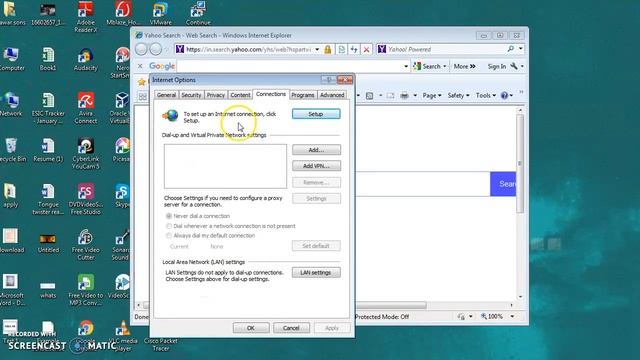The image size is (640, 360).
Task: Close the Google toolbar with X
Action: pyautogui.click(x=140, y=66)
